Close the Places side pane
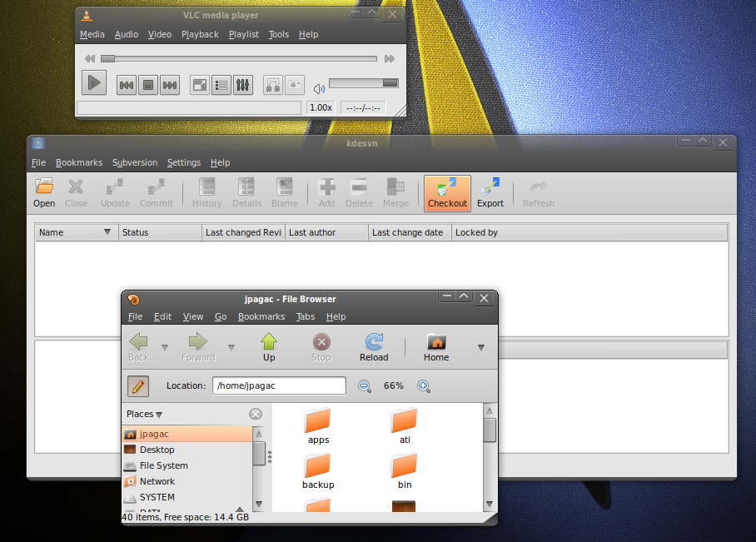The height and width of the screenshot is (542, 756). tap(256, 415)
